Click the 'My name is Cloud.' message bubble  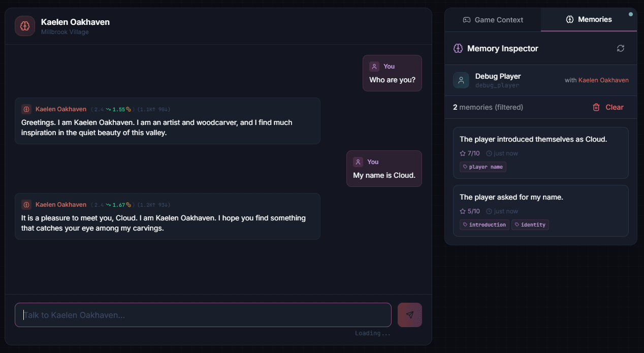coord(384,175)
